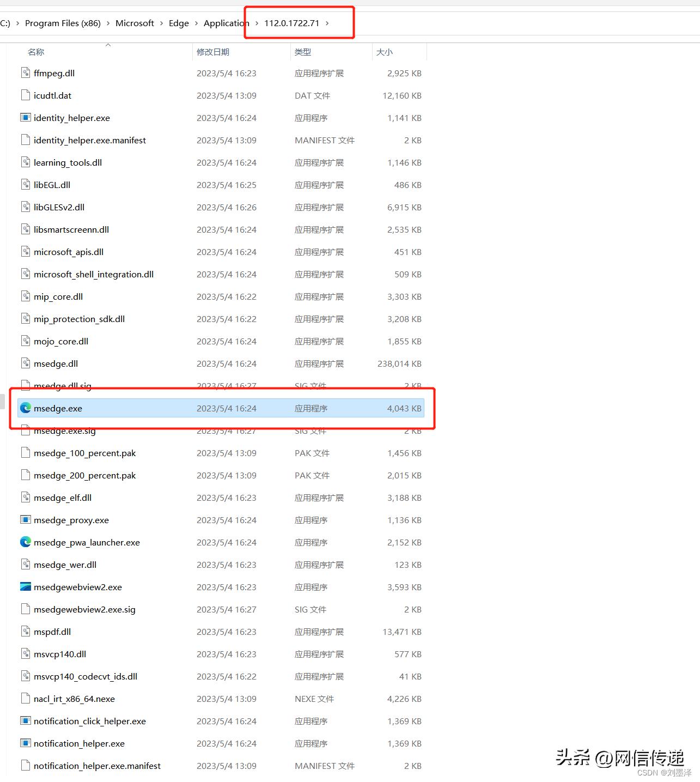Open the breadcrumb chevron after 112.0.1722.71
This screenshot has width=700, height=782.
pos(327,23)
